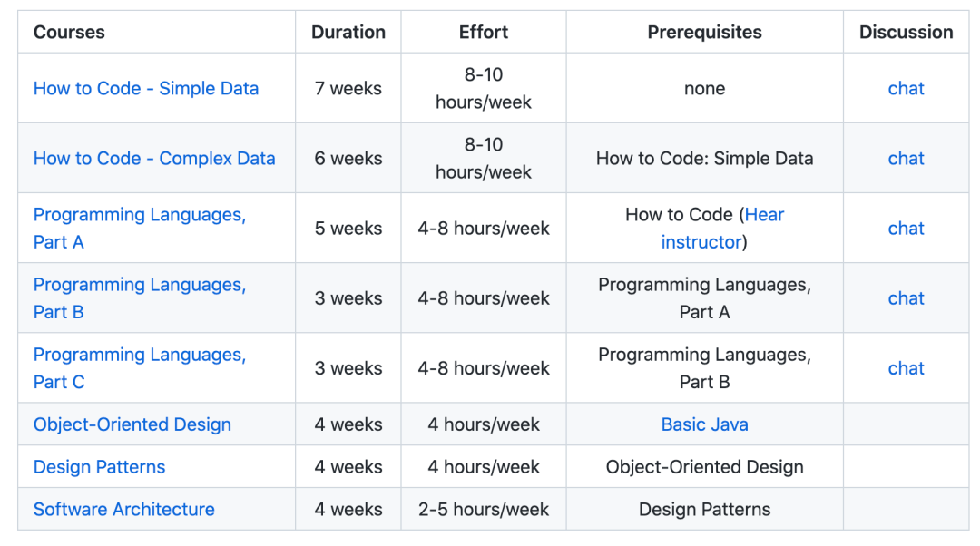The height and width of the screenshot is (546, 980).
Task: Open the Software Architecture course link
Action: 123,509
